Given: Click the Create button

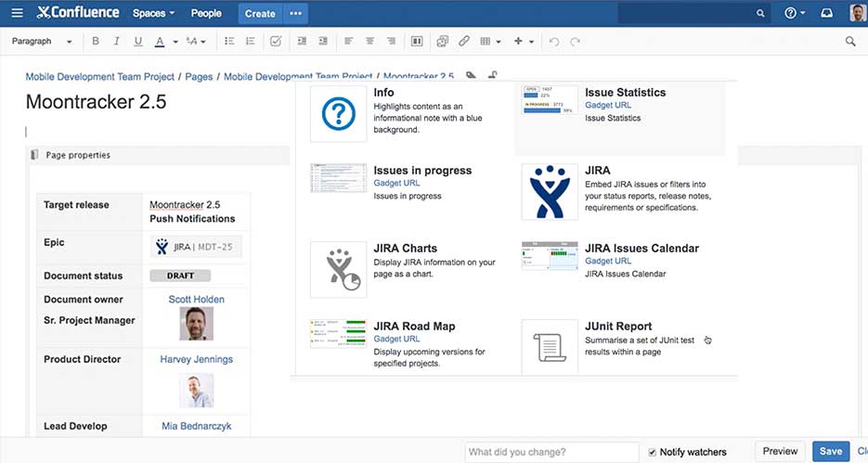Looking at the screenshot, I should point(260,13).
